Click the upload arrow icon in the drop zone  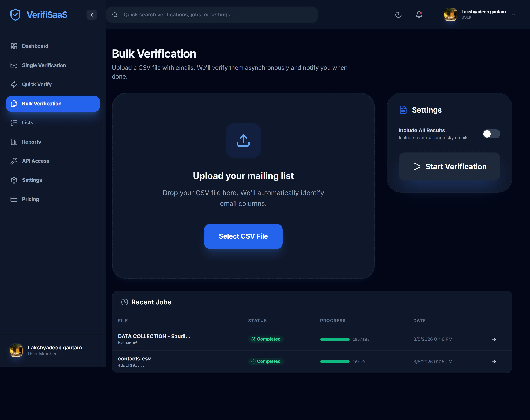243,140
